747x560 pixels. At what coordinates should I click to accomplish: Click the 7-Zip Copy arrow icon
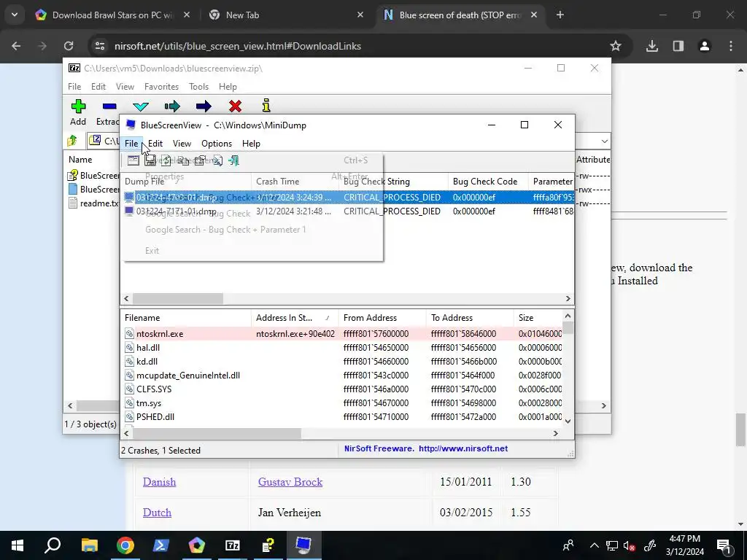172,106
